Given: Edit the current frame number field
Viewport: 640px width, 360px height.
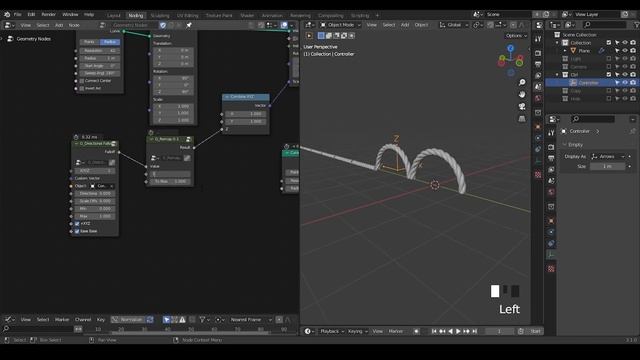Looking at the screenshot, I should point(499,331).
